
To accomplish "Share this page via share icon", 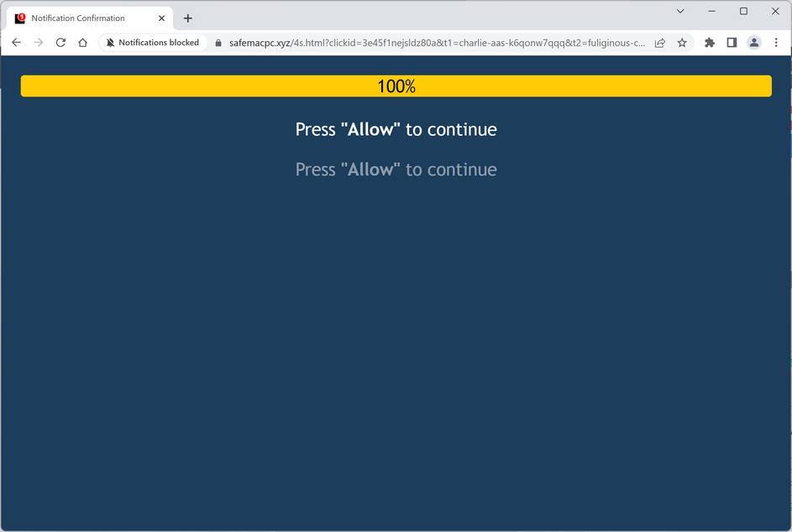I will pos(659,43).
